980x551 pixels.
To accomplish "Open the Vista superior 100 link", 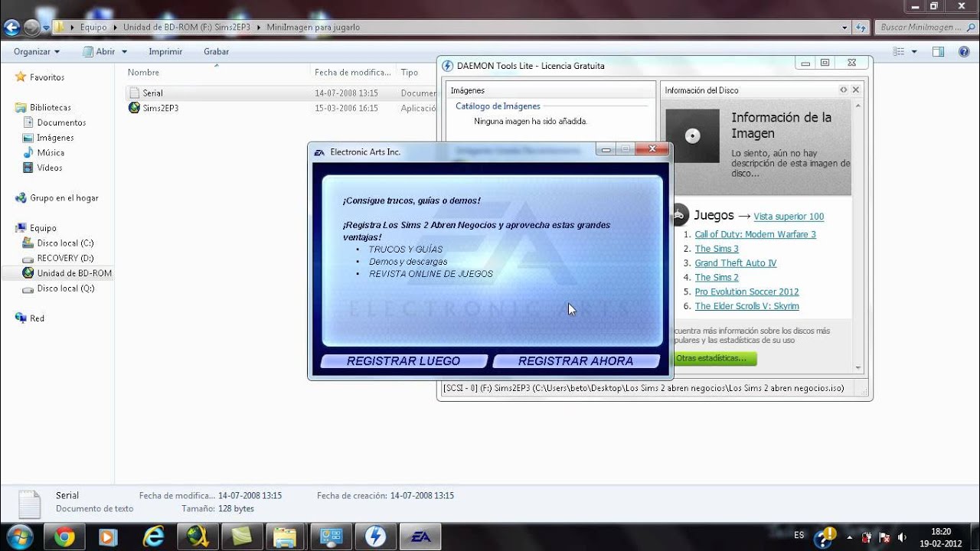I will pyautogui.click(x=789, y=217).
